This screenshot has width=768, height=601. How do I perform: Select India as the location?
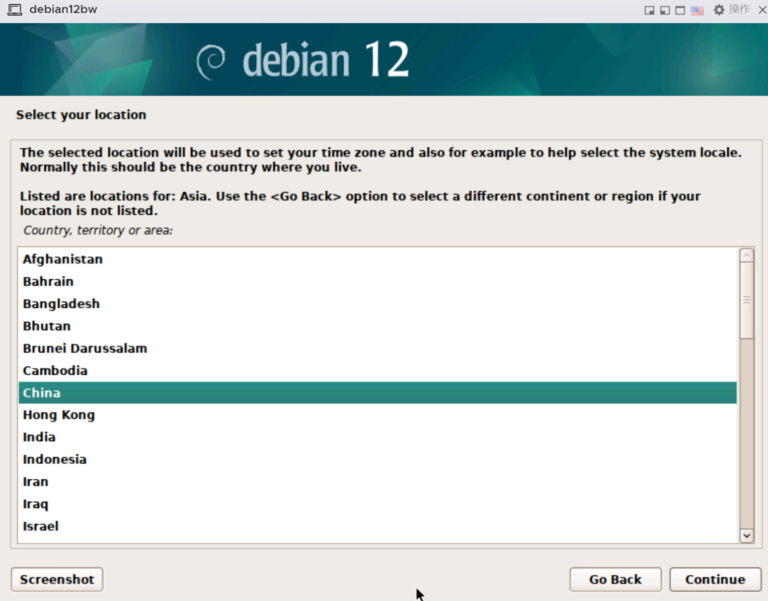(x=40, y=437)
